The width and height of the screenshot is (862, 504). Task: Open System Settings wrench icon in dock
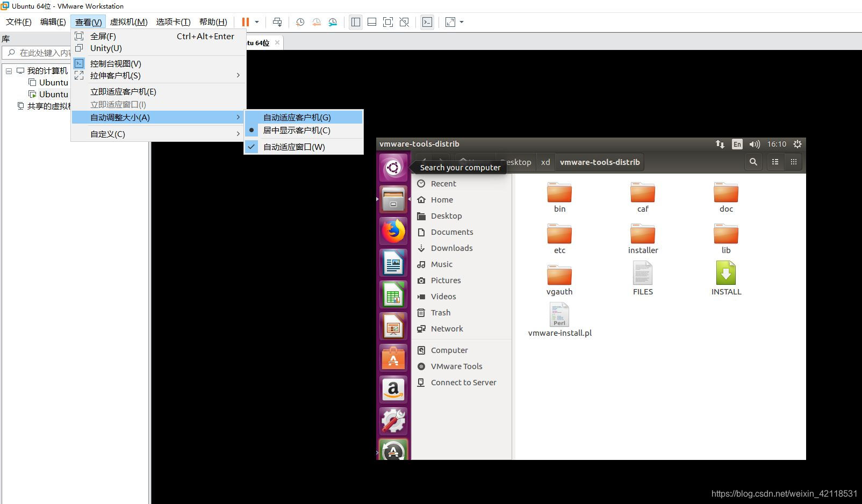(393, 421)
